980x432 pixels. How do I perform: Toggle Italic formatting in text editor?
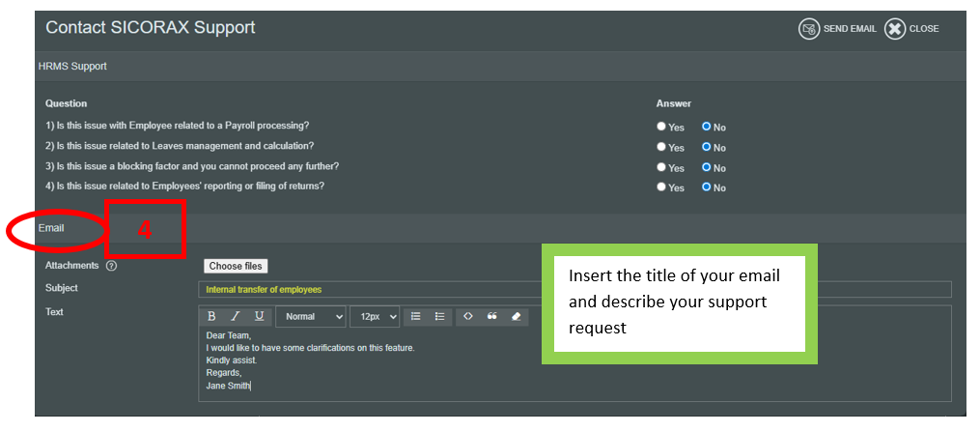pos(235,316)
